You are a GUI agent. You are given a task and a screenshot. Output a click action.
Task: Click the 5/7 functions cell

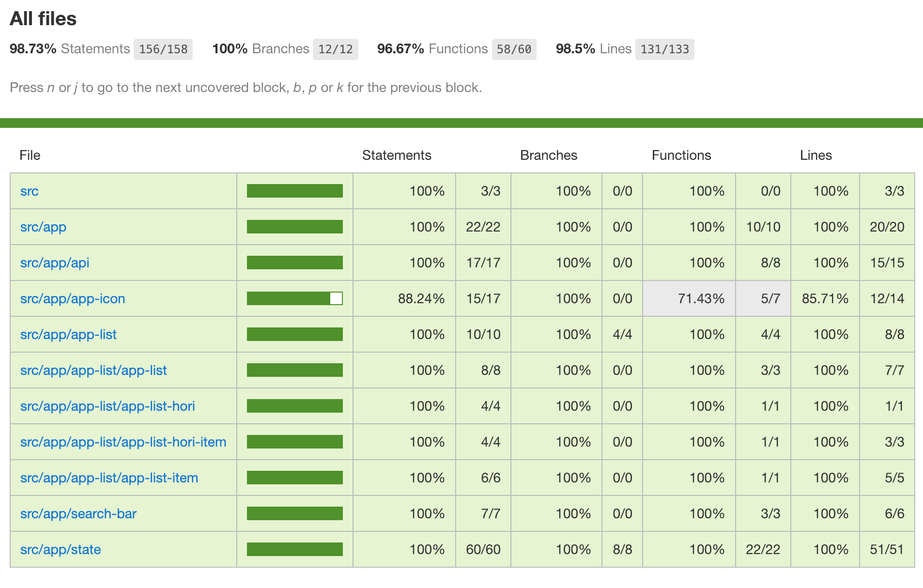tap(763, 299)
